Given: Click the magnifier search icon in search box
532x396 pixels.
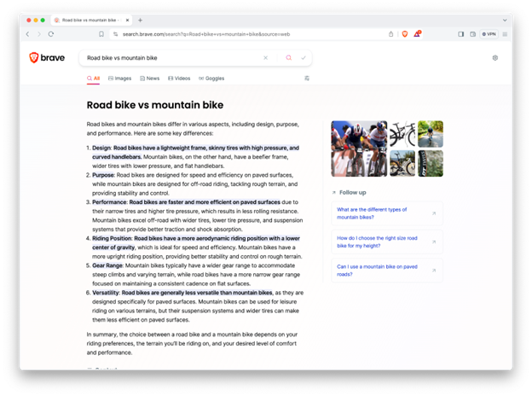Looking at the screenshot, I should (x=289, y=58).
